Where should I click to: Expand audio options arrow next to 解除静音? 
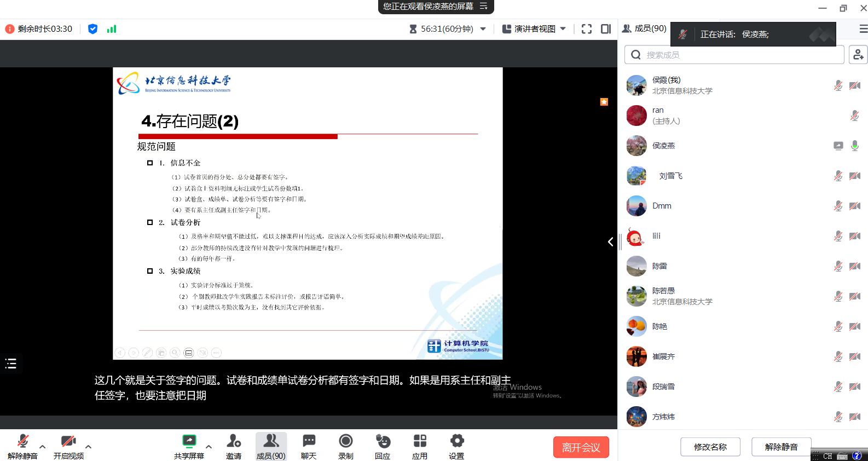click(43, 446)
